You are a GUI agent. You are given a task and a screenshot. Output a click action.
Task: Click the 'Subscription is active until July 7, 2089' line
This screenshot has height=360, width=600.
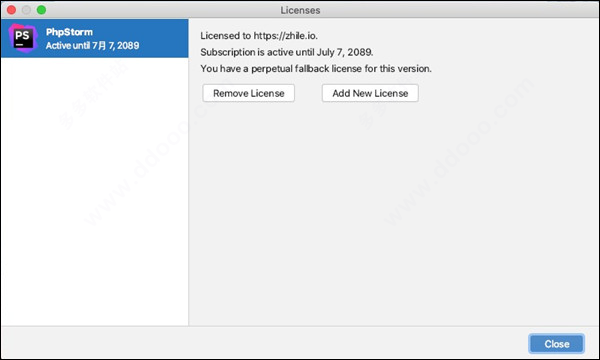287,52
